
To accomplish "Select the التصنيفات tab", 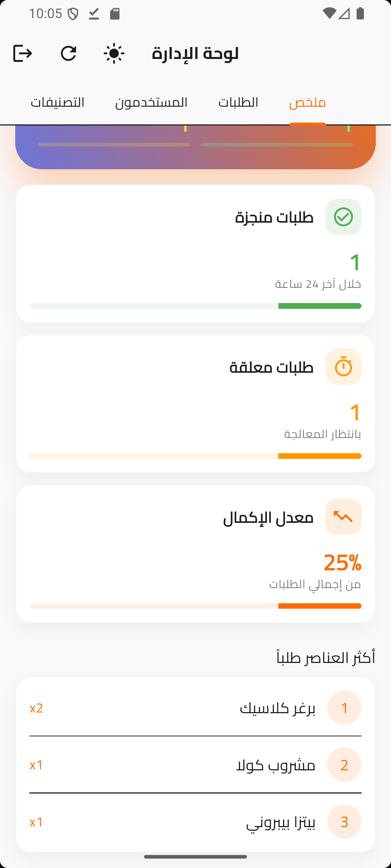I will [58, 103].
